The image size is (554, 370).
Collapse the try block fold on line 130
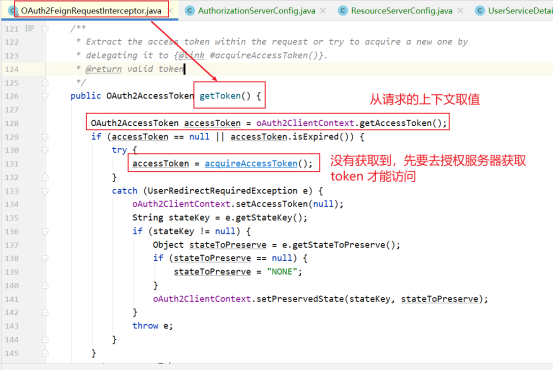[x=45, y=151]
